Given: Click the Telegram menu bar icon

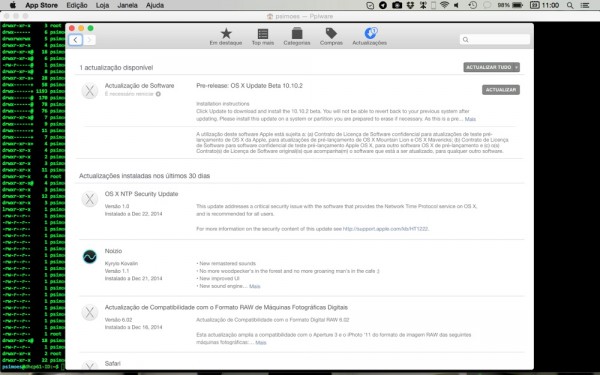Looking at the screenshot, I should [383, 5].
